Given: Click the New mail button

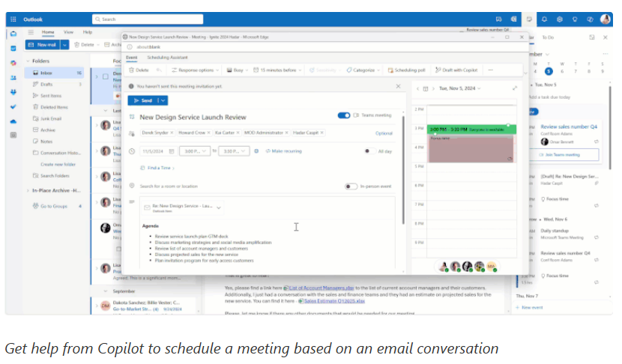Looking at the screenshot, I should (43, 45).
